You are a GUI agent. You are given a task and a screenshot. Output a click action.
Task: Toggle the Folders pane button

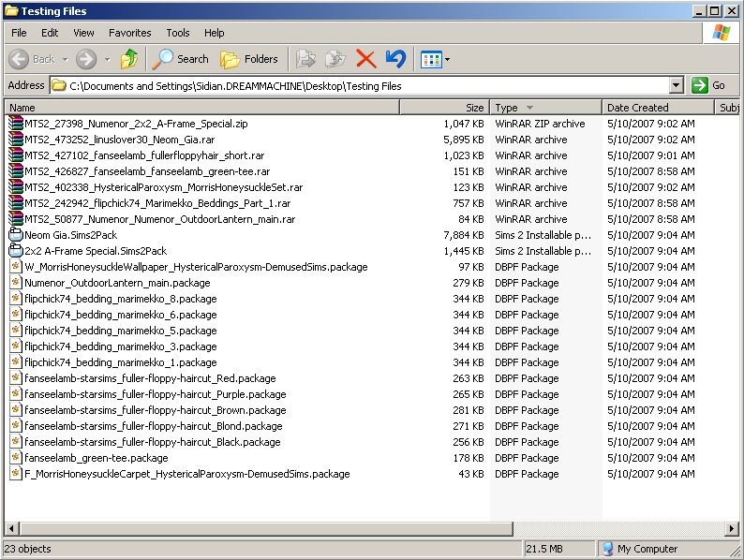coord(249,59)
